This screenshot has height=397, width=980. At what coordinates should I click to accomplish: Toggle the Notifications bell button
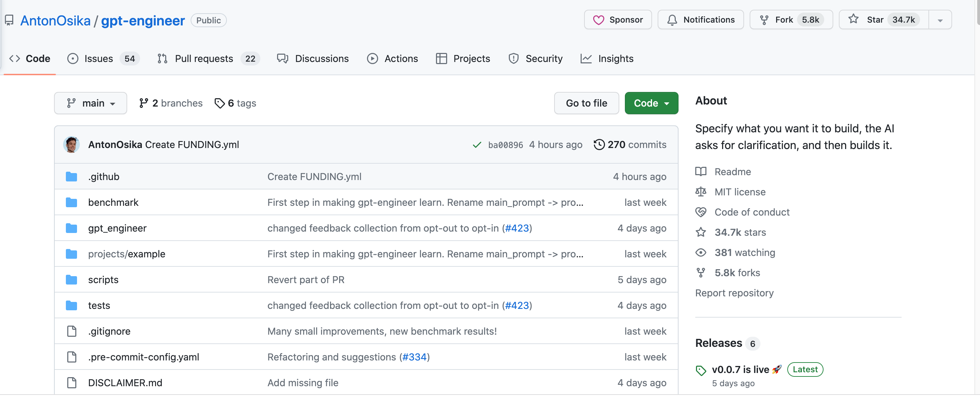coord(701,20)
